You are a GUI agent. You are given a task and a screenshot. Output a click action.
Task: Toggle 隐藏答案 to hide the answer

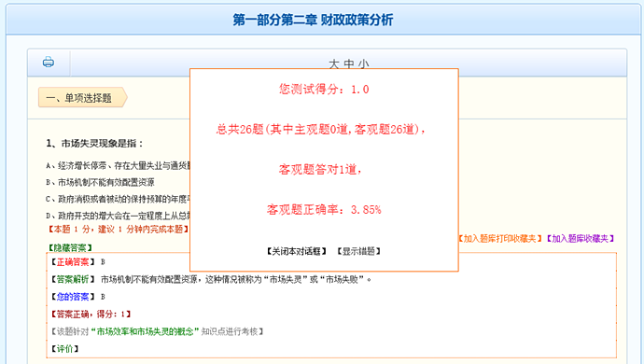pyautogui.click(x=70, y=247)
